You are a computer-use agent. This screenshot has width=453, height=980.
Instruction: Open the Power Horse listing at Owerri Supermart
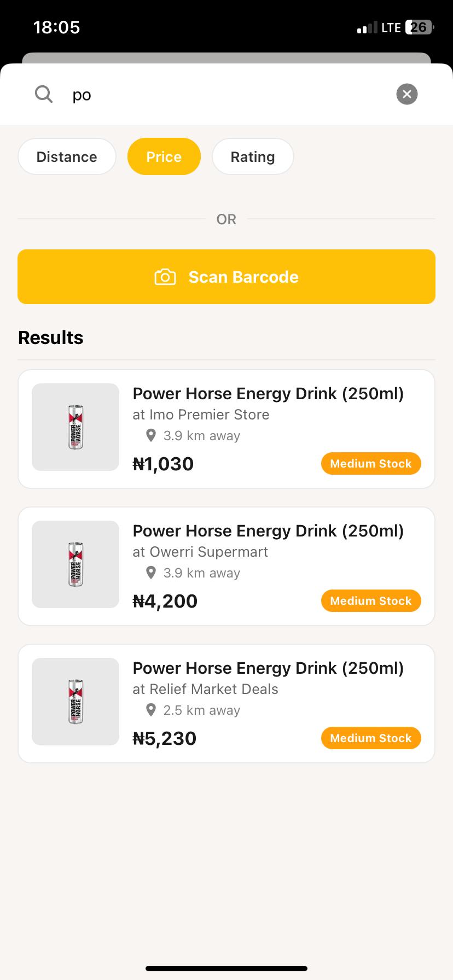[268, 552]
